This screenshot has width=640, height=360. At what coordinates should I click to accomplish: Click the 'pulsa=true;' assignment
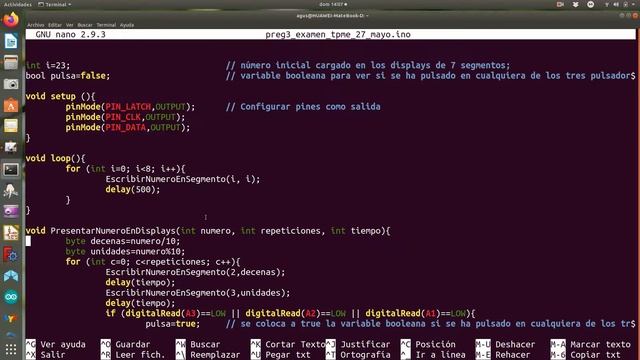coord(173,324)
